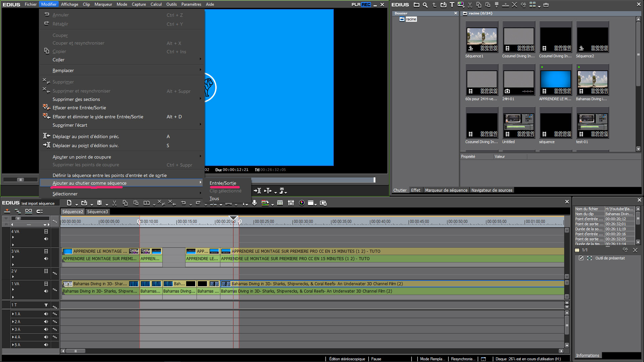This screenshot has width=644, height=362.
Task: Open Navigateur de sources tab
Action: (492, 190)
